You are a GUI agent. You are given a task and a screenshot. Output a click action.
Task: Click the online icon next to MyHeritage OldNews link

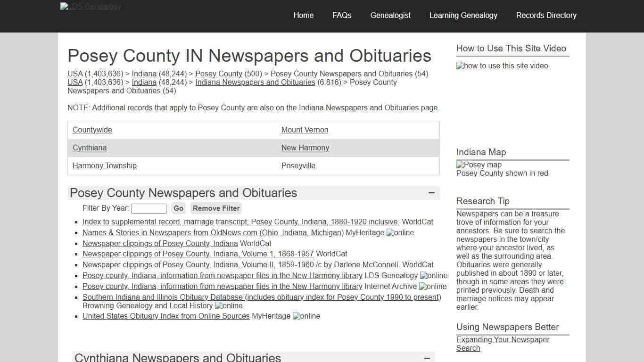tap(400, 232)
